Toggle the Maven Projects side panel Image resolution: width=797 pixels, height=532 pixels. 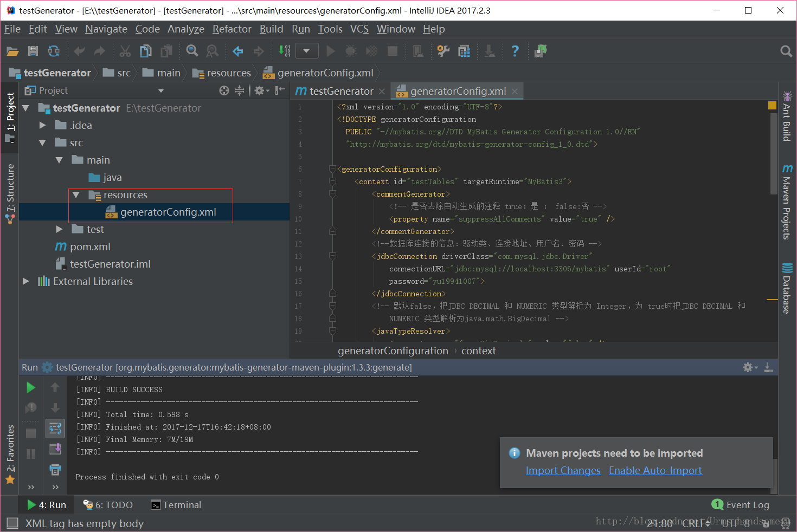tap(787, 202)
